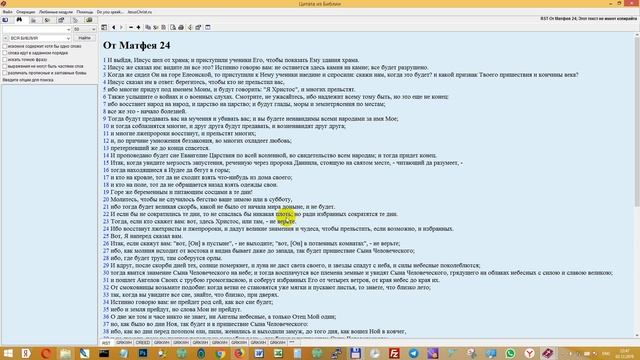Click into the search text field
Screen dimensions: 640x360
coord(34,29)
